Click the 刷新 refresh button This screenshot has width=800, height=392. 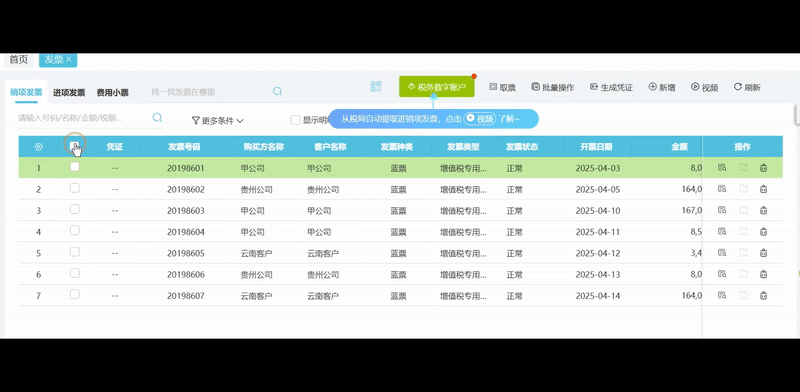point(747,87)
